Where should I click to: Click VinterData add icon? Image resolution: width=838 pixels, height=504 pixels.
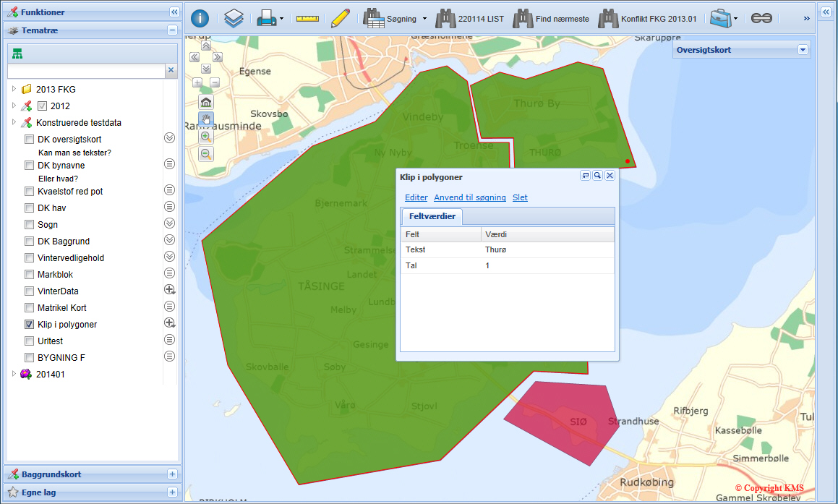point(169,290)
